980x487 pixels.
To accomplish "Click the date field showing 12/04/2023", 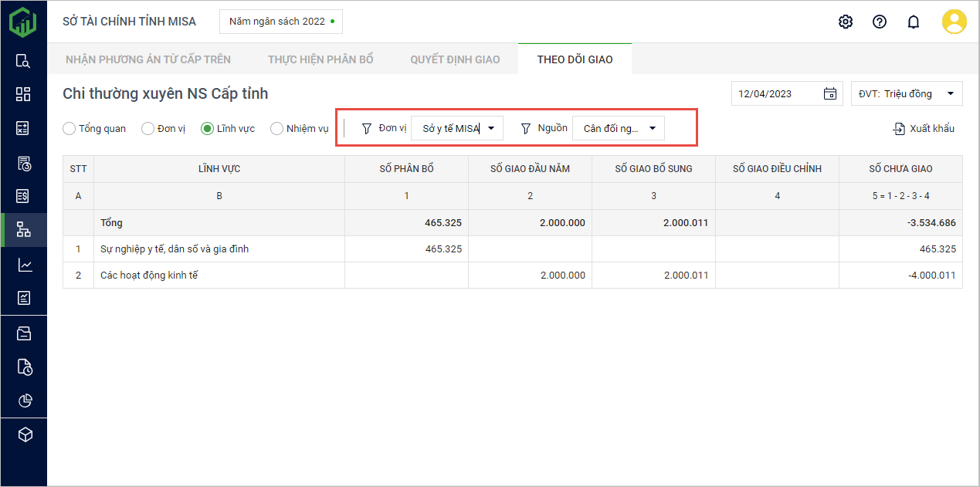I will click(x=776, y=94).
